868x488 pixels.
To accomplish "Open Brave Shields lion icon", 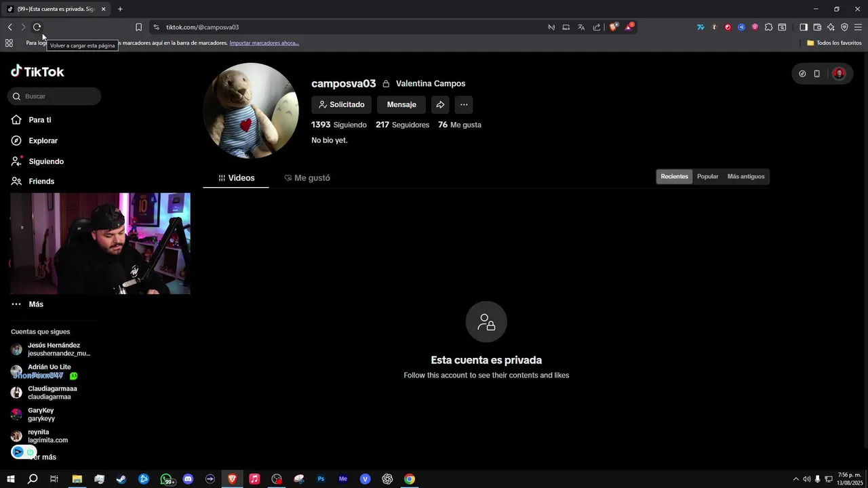I will (x=614, y=27).
